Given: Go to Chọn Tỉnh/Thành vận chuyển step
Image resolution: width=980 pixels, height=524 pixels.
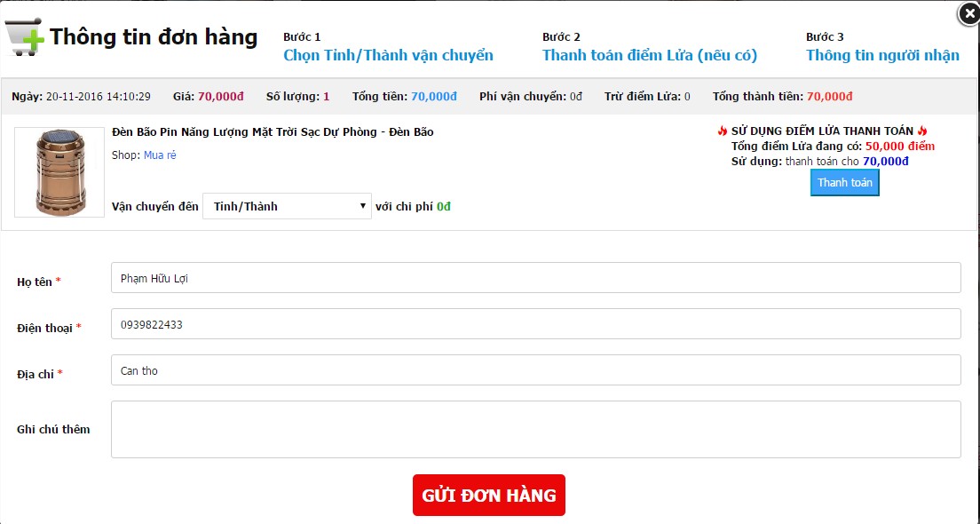Looking at the screenshot, I should tap(388, 55).
